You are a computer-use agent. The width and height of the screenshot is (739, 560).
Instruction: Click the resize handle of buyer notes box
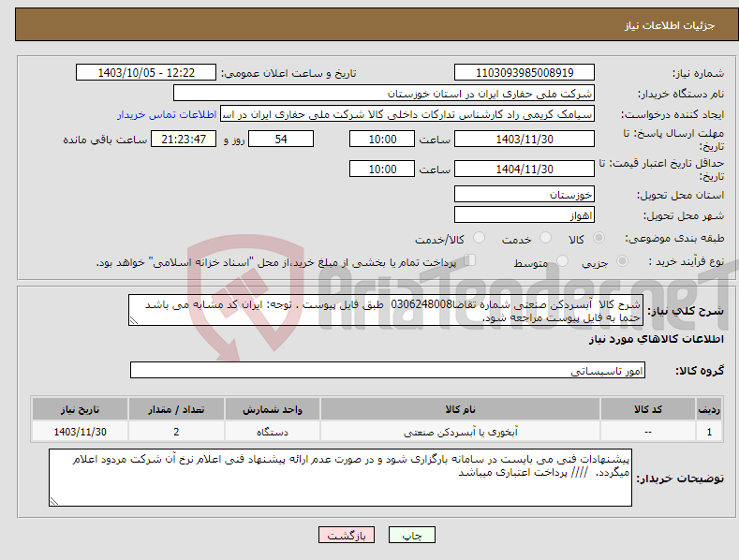54,501
